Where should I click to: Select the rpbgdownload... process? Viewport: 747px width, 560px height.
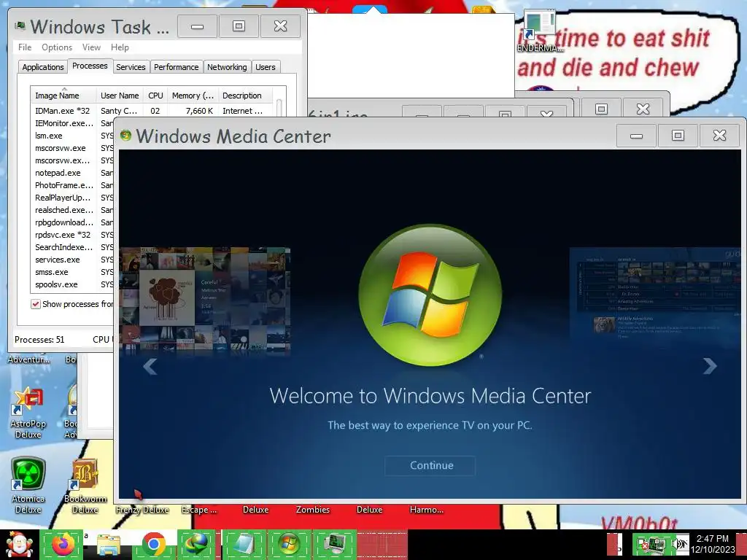[x=72, y=222]
